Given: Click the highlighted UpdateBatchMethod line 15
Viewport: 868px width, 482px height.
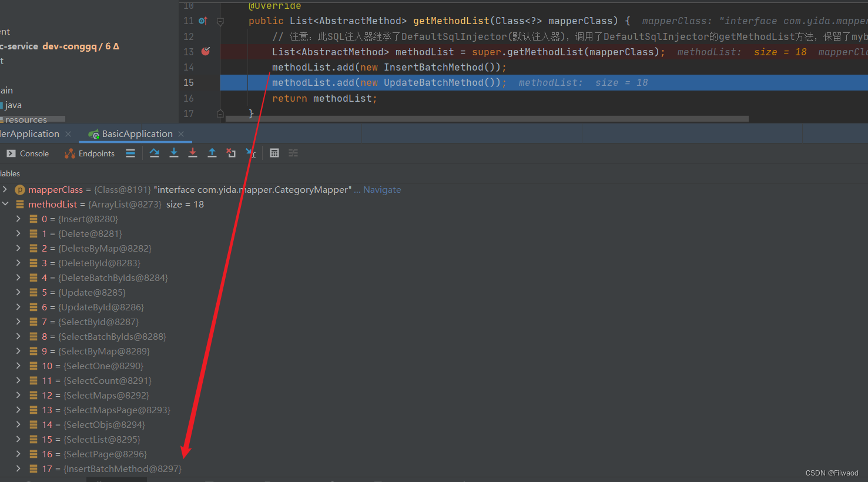Looking at the screenshot, I should pos(544,82).
